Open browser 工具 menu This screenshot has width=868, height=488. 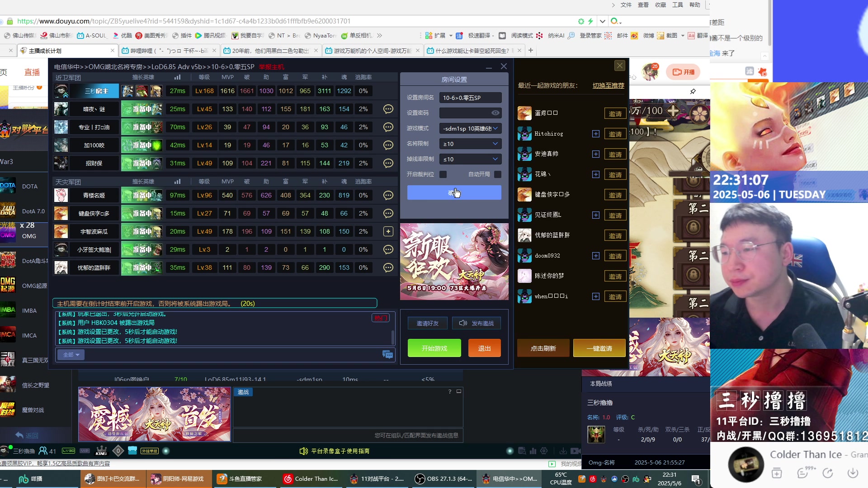[678, 5]
